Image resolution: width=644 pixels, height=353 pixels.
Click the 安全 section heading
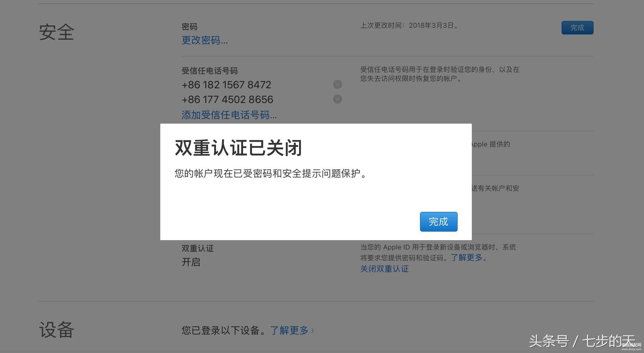(56, 32)
